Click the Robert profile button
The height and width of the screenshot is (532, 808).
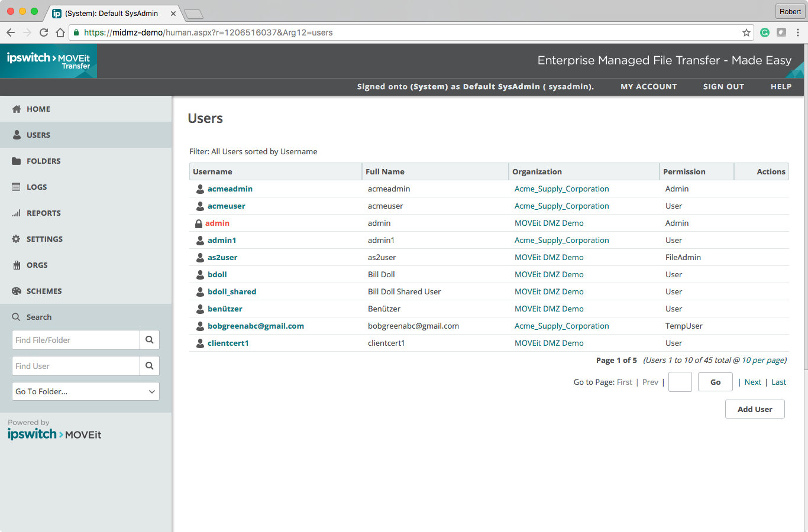(x=790, y=11)
